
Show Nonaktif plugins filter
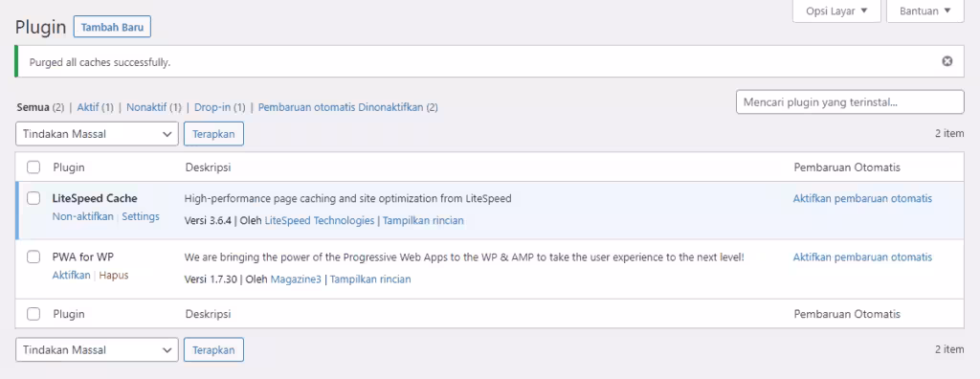click(x=146, y=107)
